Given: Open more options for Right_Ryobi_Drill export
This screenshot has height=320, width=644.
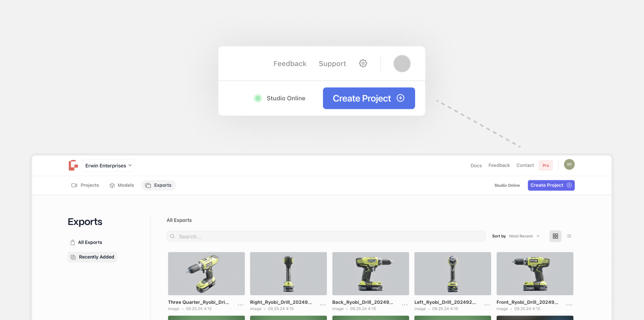Looking at the screenshot, I should pos(323,305).
